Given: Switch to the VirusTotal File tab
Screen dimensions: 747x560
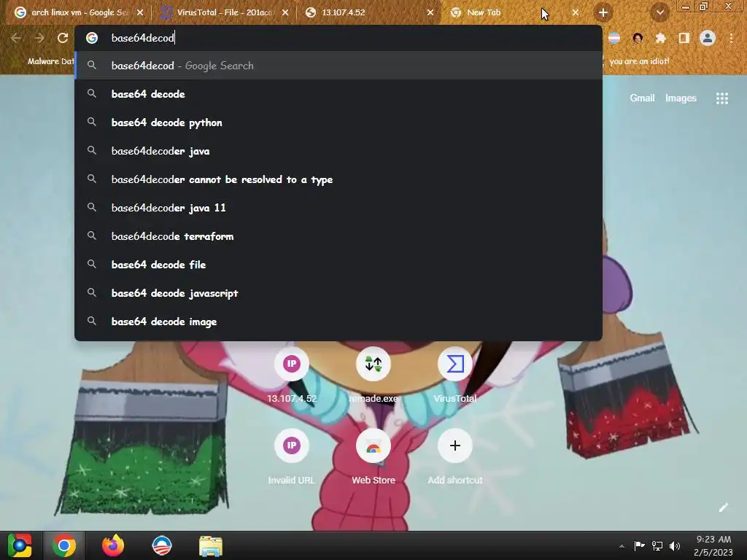Looking at the screenshot, I should pos(224,12).
